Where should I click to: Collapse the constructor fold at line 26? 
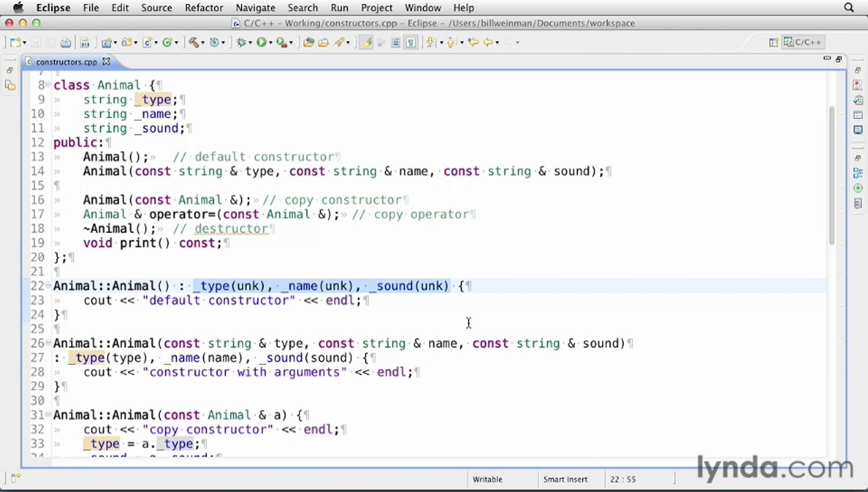pyautogui.click(x=49, y=343)
